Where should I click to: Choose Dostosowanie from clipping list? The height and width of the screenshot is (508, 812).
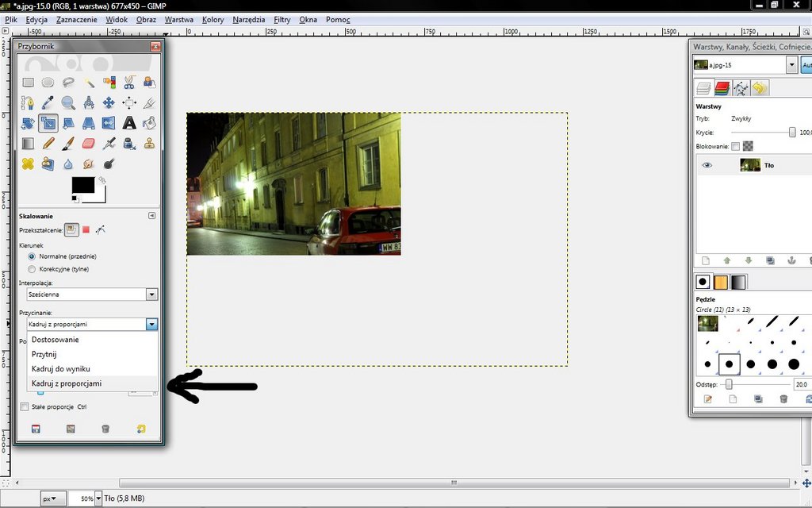pos(92,340)
